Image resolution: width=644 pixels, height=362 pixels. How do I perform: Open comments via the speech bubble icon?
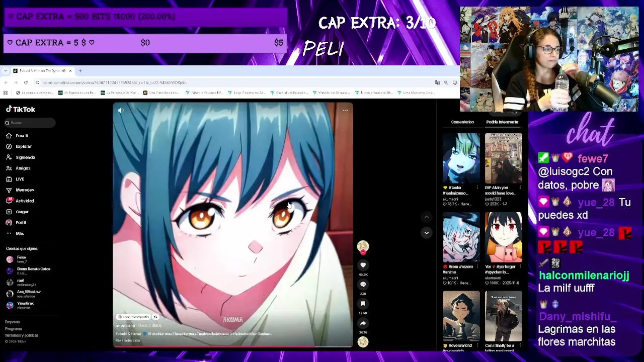click(x=363, y=284)
